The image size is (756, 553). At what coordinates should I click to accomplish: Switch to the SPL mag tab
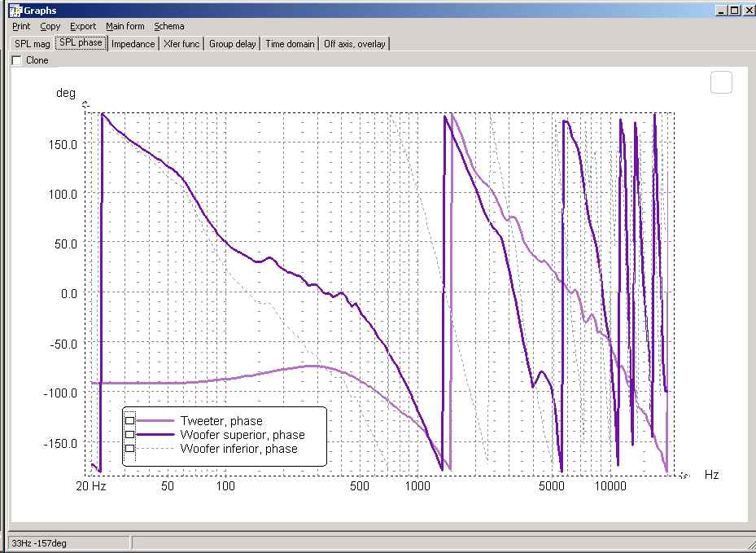[33, 44]
